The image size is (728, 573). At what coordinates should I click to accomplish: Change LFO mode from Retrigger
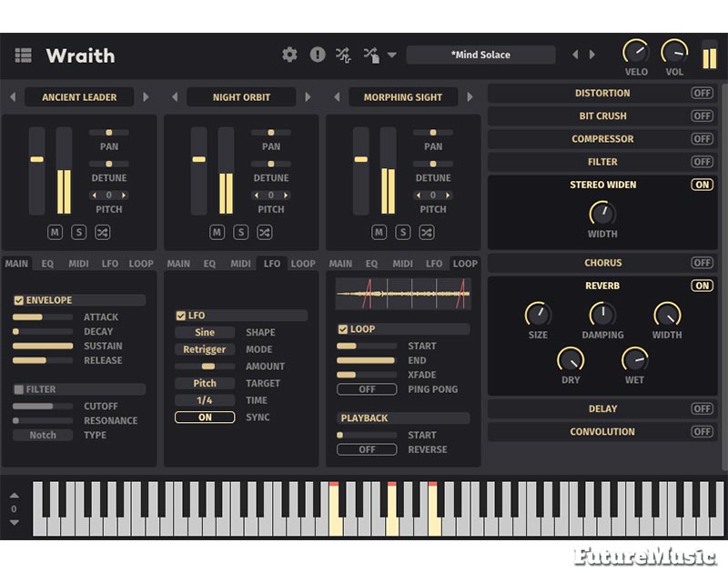(205, 349)
